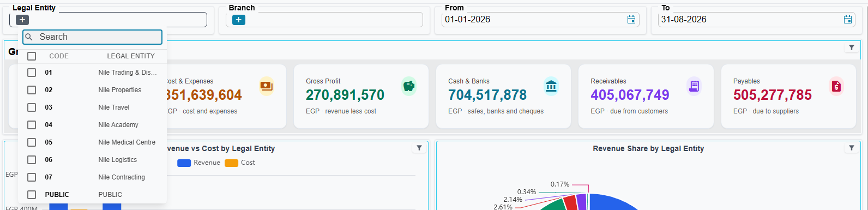868x210 pixels.
Task: Select the Nile Academy checkbox
Action: pos(32,125)
